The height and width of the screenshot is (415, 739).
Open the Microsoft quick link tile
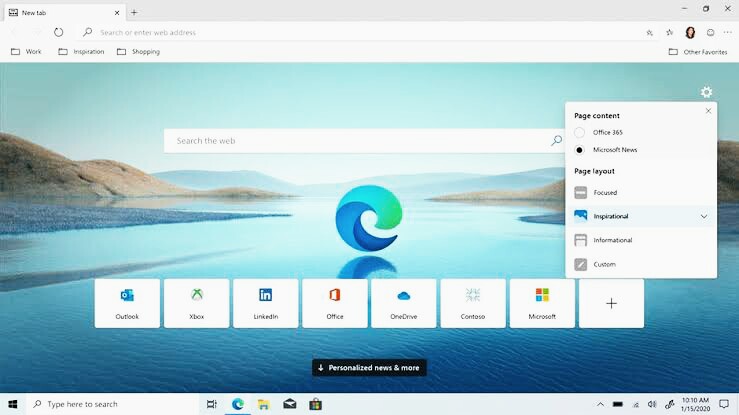tap(542, 303)
